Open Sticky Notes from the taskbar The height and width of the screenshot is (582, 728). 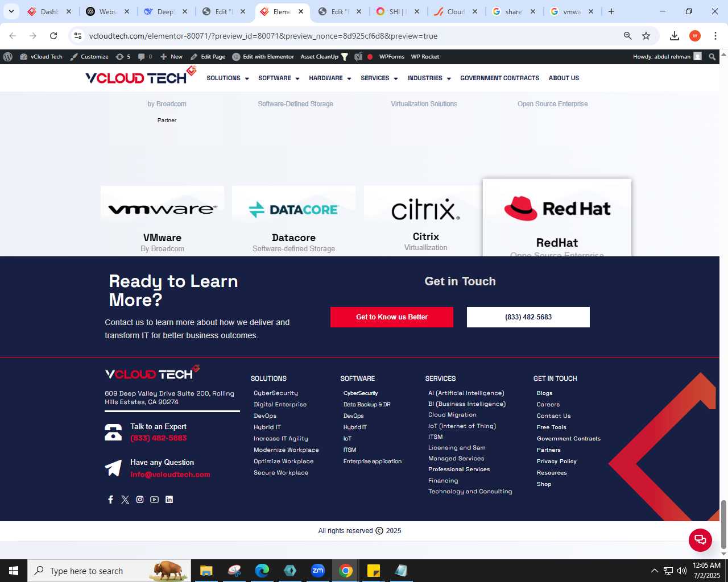coord(374,571)
